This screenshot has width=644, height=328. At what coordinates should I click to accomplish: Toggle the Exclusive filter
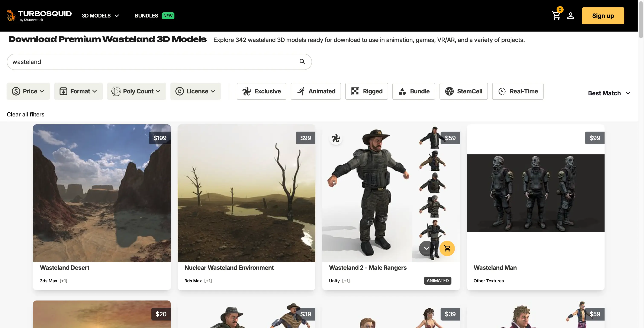point(261,91)
